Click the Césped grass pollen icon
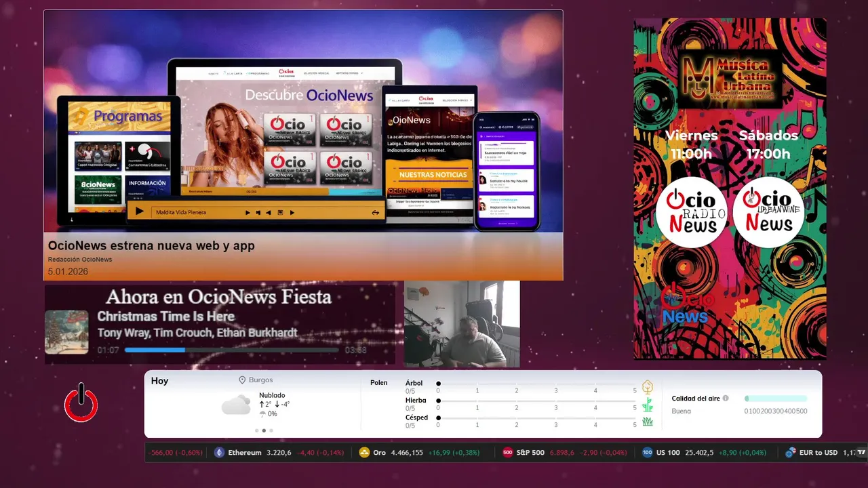 [648, 422]
